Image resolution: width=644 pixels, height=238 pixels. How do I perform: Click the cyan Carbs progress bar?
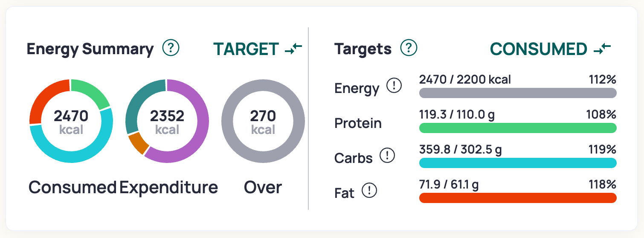point(518,163)
